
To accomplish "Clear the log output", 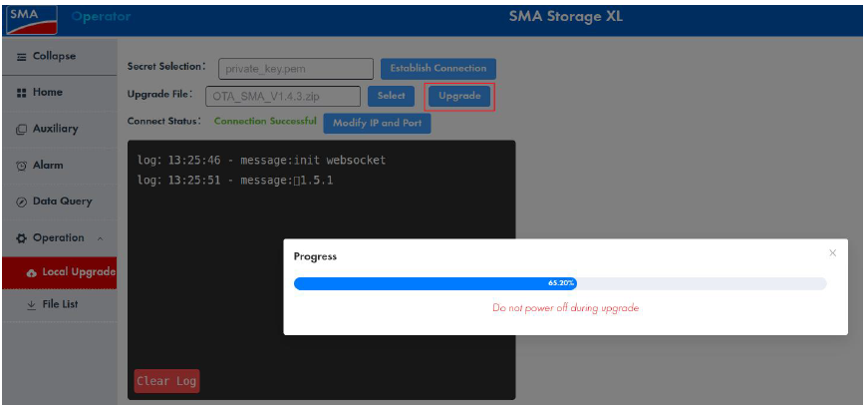I will tap(166, 381).
